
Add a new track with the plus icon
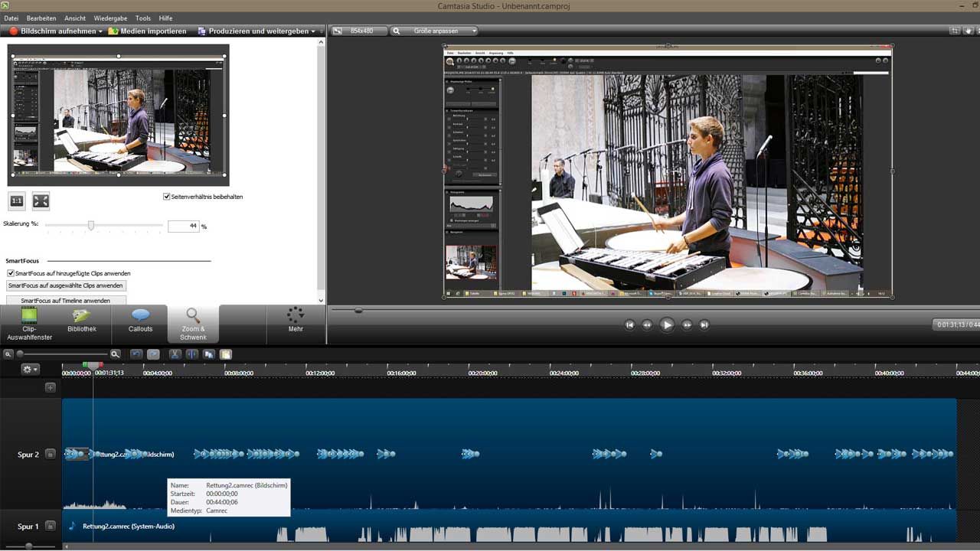coord(51,388)
